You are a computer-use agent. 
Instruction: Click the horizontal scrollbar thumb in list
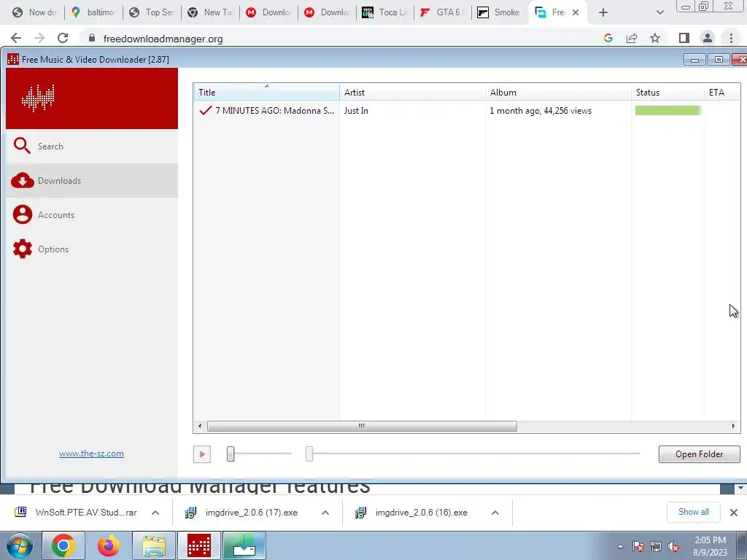tap(362, 426)
